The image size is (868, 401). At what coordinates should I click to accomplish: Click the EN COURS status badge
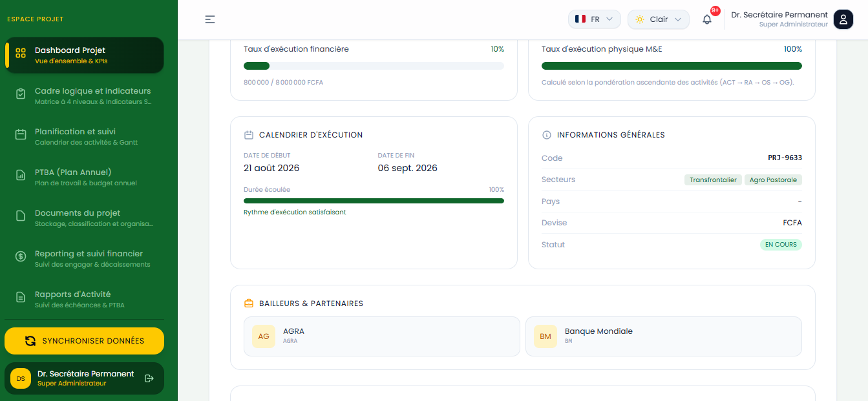point(781,245)
